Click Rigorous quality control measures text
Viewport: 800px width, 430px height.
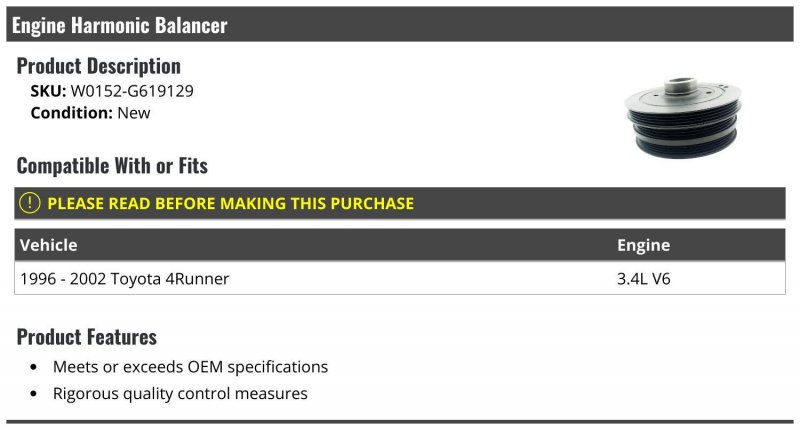pos(180,393)
